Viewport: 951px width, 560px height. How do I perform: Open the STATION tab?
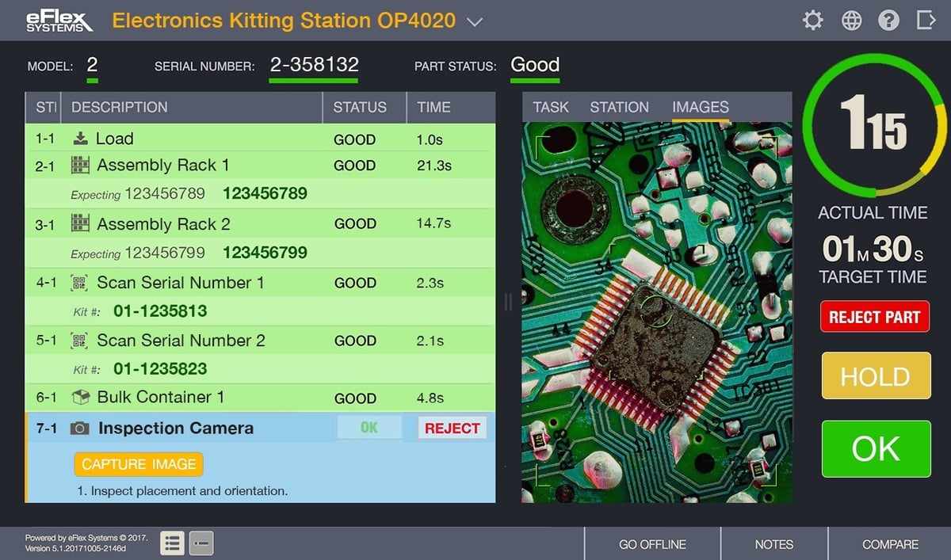coord(619,107)
